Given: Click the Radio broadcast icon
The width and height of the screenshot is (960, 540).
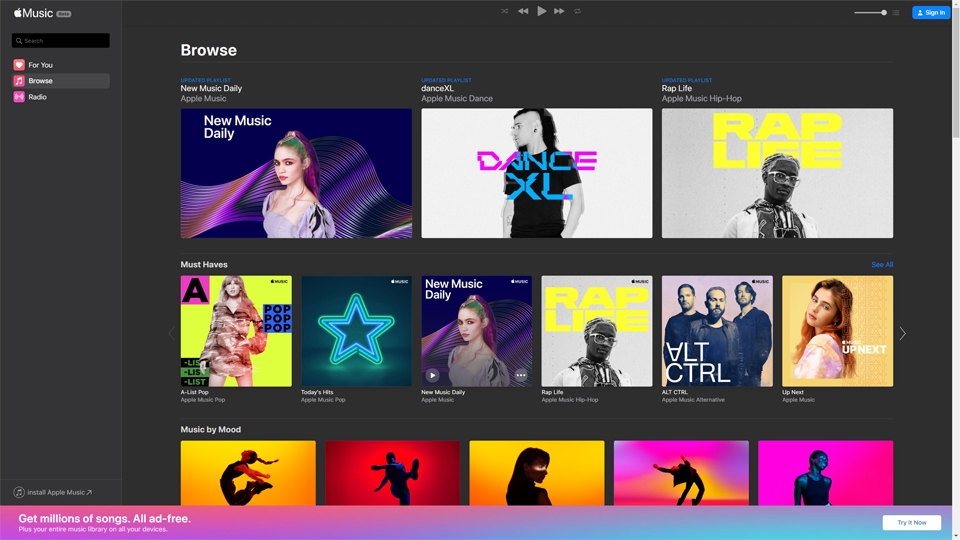Looking at the screenshot, I should tap(19, 97).
